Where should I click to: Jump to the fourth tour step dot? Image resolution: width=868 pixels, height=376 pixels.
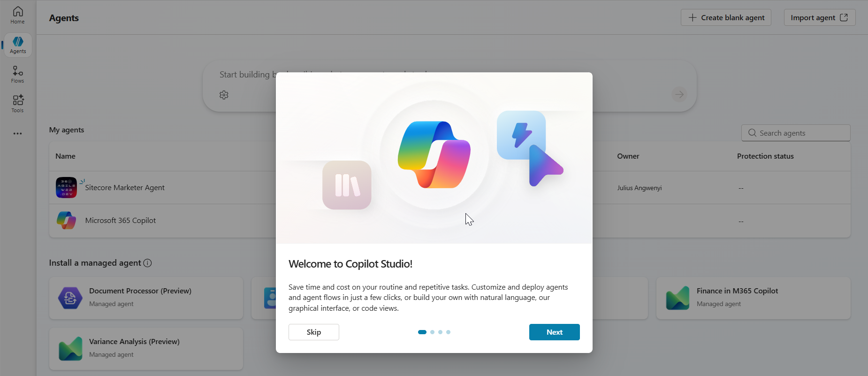(x=449, y=332)
